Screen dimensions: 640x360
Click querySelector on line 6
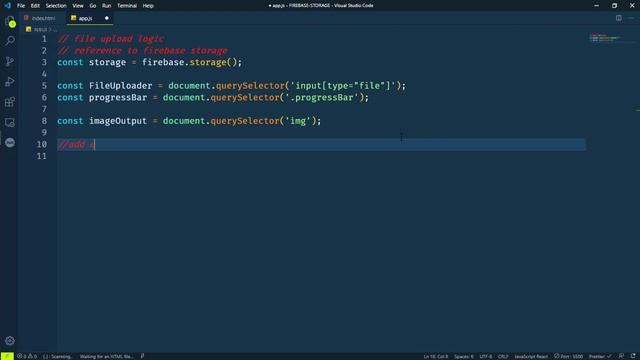(x=245, y=98)
